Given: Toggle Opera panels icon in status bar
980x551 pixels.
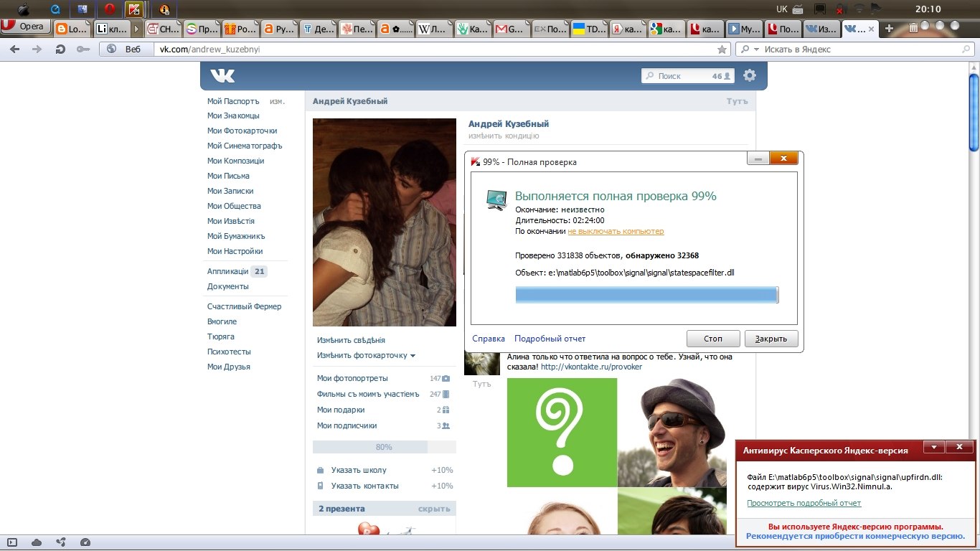Looking at the screenshot, I should pyautogui.click(x=12, y=542).
